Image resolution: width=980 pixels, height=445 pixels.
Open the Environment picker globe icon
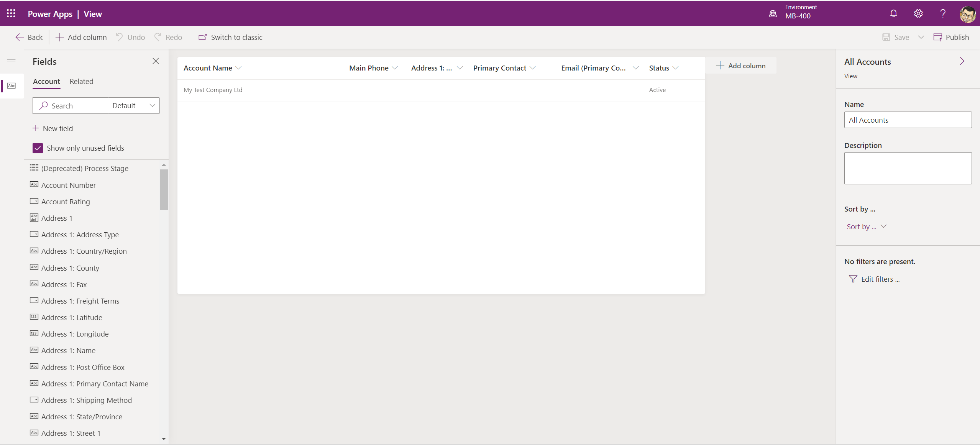click(x=773, y=14)
